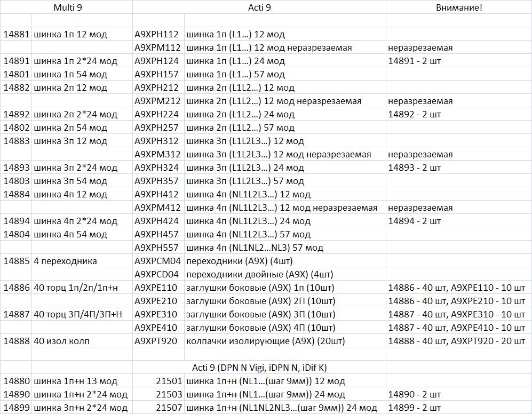Viewport: 532px width, 414px height.
Task: Select cell 14883
Action: click(x=17, y=140)
